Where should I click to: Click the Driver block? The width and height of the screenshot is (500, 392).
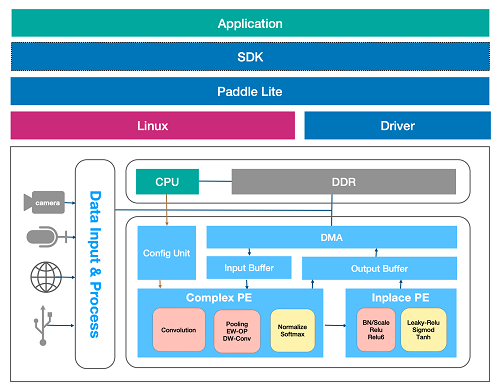[398, 125]
